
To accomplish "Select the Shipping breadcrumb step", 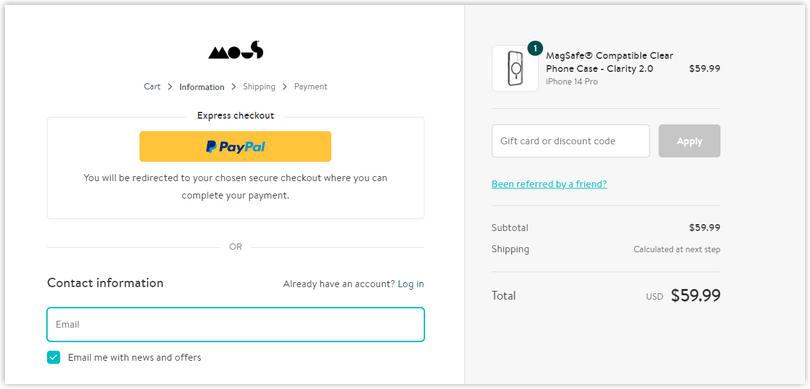I will (259, 87).
